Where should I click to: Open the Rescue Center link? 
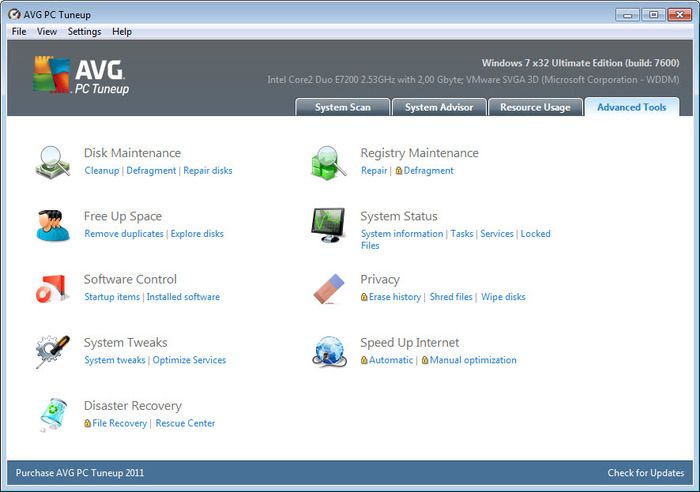click(185, 423)
